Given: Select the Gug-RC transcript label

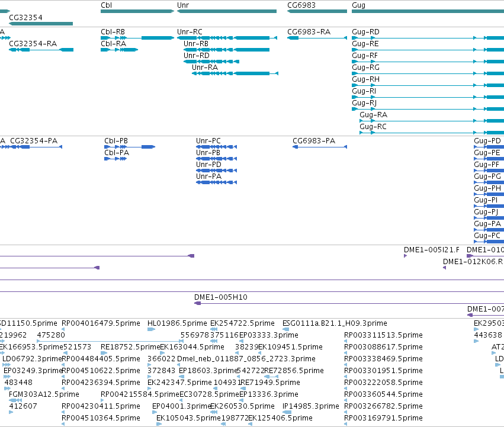Looking at the screenshot, I should (x=373, y=127).
